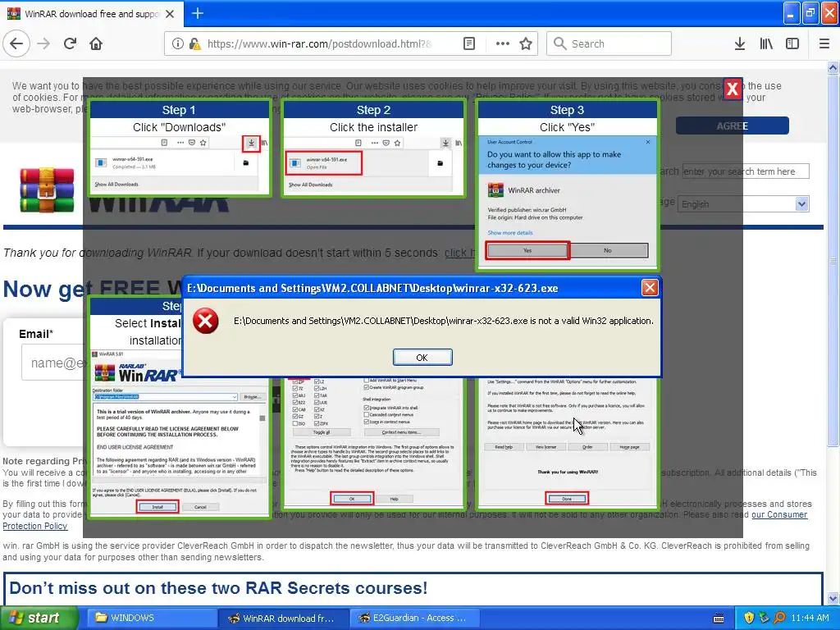Show the Firefox sidebar
Viewport: 840px width, 630px height.
pyautogui.click(x=792, y=44)
